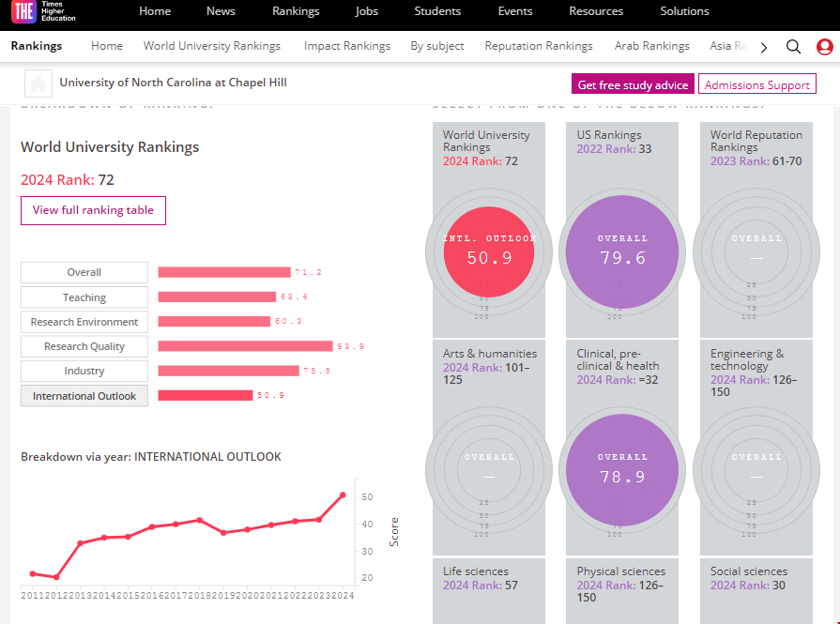The image size is (840, 624).
Task: Switch to the Impact Rankings tab
Action: point(346,46)
